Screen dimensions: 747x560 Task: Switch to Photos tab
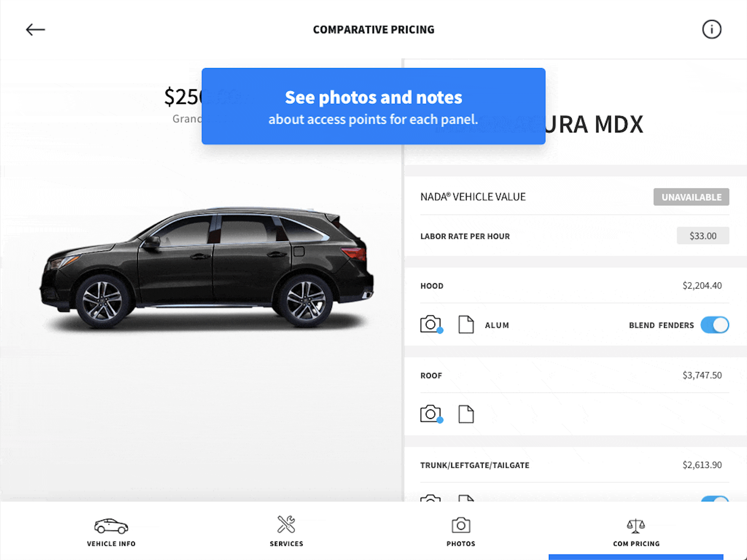[x=461, y=532]
